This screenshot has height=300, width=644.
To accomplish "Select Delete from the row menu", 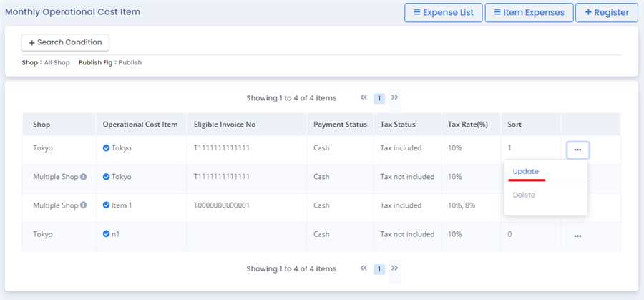I will coord(524,195).
